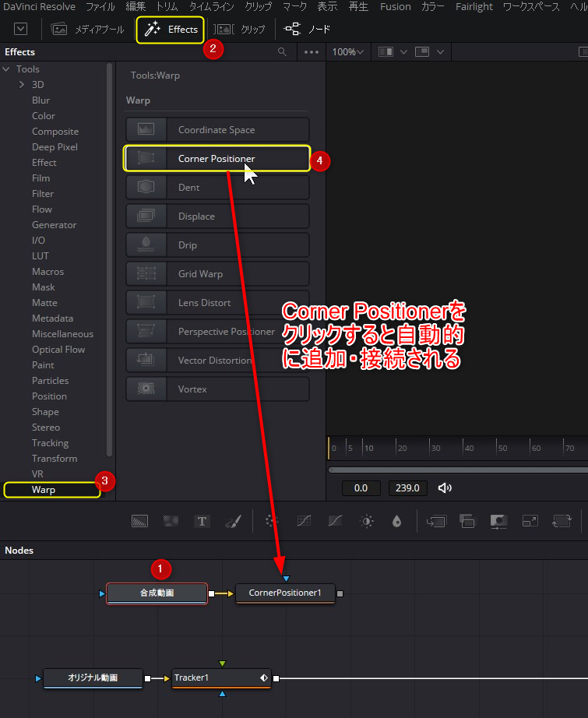Screen dimensions: 588x718
Task: Click the Displace tool icon
Action: pyautogui.click(x=146, y=216)
